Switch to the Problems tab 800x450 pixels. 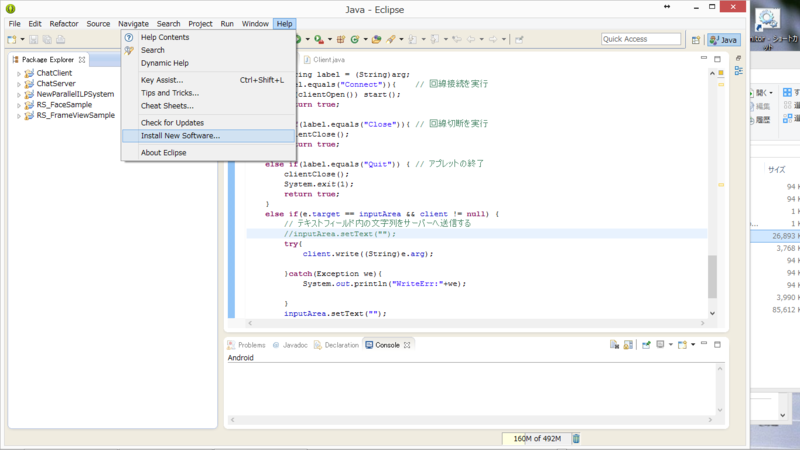(246, 345)
